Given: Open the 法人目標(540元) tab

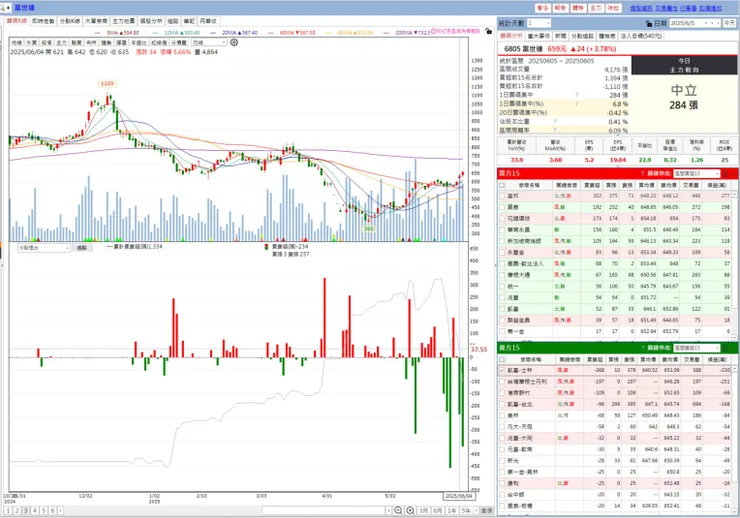Looking at the screenshot, I should point(641,36).
